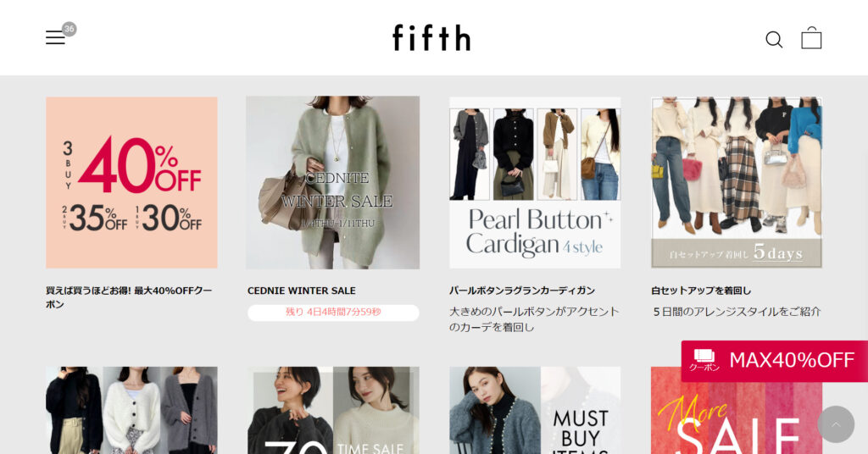The image size is (868, 454).
Task: Open the hamburger menu icon
Action: (55, 37)
